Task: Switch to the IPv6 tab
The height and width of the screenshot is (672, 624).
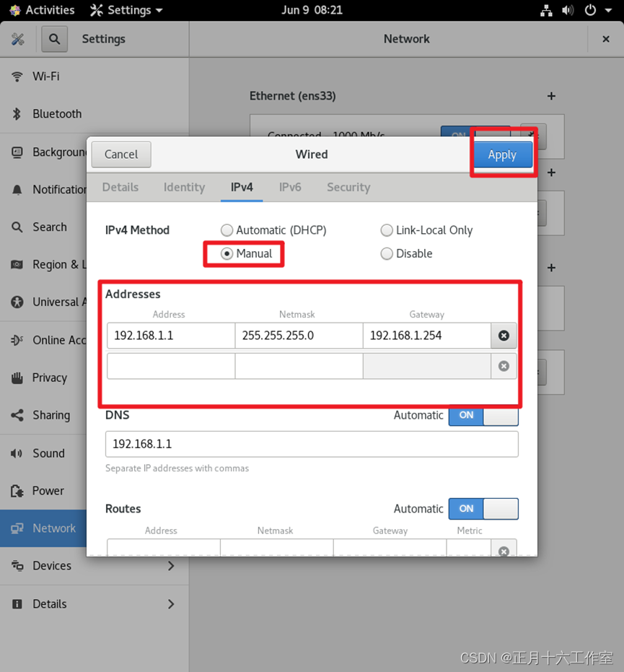Action: [290, 187]
